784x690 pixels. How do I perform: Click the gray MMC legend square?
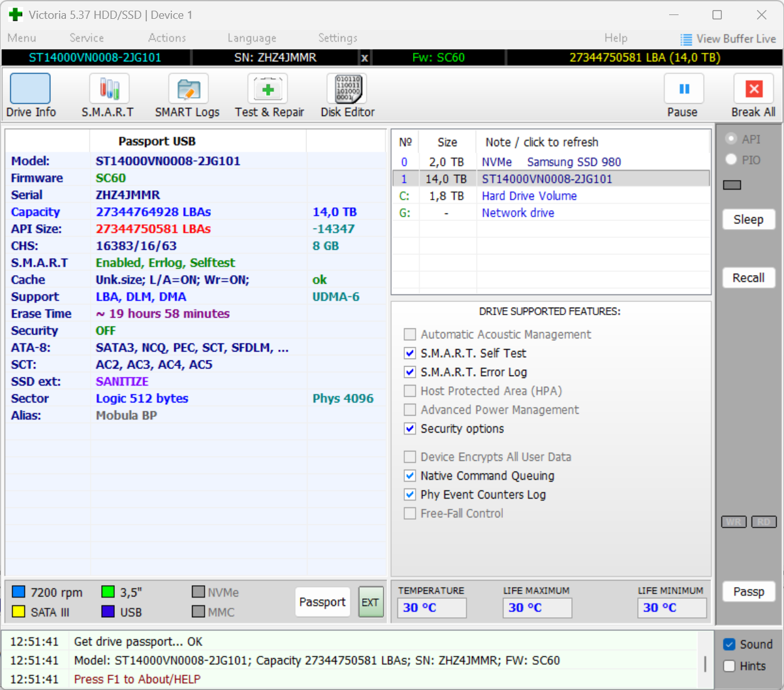coord(198,612)
